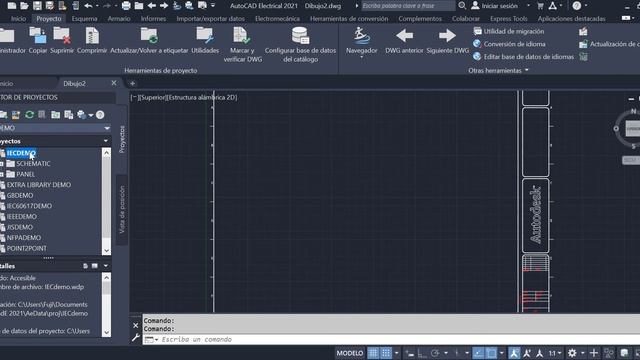The width and height of the screenshot is (640, 360).
Task: Click the Save icon in quick access toolbar
Action: (x=37, y=6)
